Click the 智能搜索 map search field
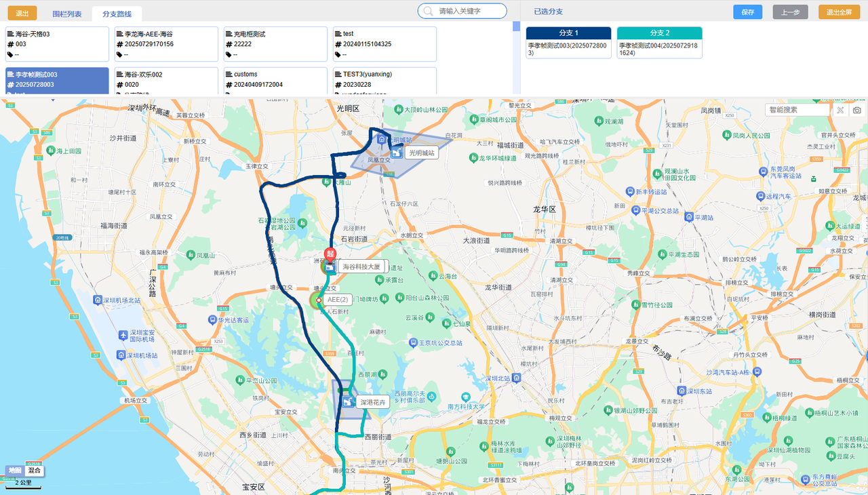The height and width of the screenshot is (495, 868). click(x=797, y=110)
